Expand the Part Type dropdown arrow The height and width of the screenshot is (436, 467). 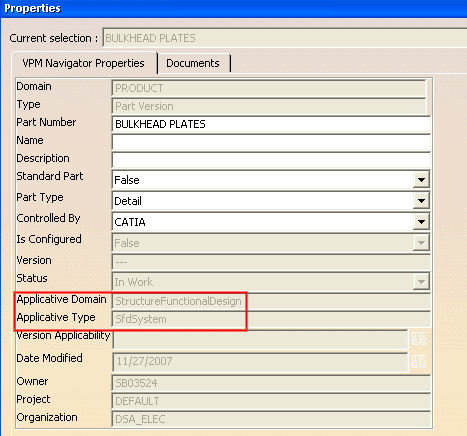[421, 201]
